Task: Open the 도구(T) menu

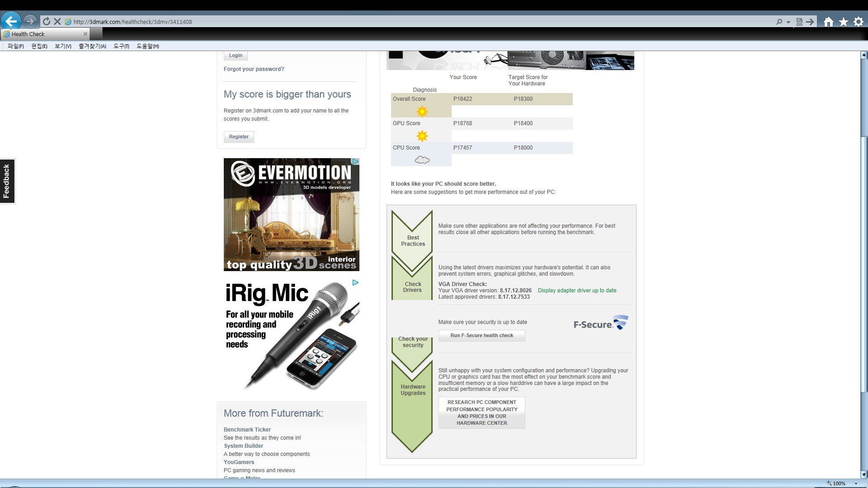Action: 121,46
